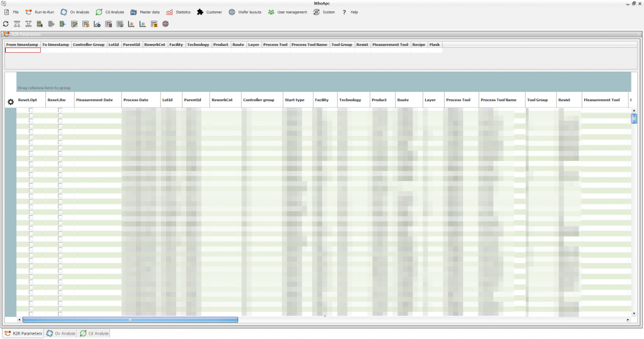Click the database icon with blue arrow
This screenshot has height=339, width=644.
pyautogui.click(x=62, y=24)
